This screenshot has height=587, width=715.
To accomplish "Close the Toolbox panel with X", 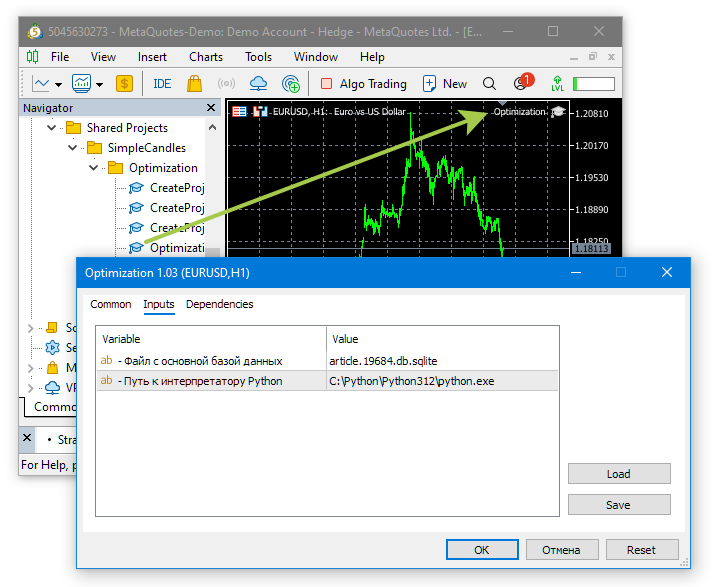I will pyautogui.click(x=27, y=438).
